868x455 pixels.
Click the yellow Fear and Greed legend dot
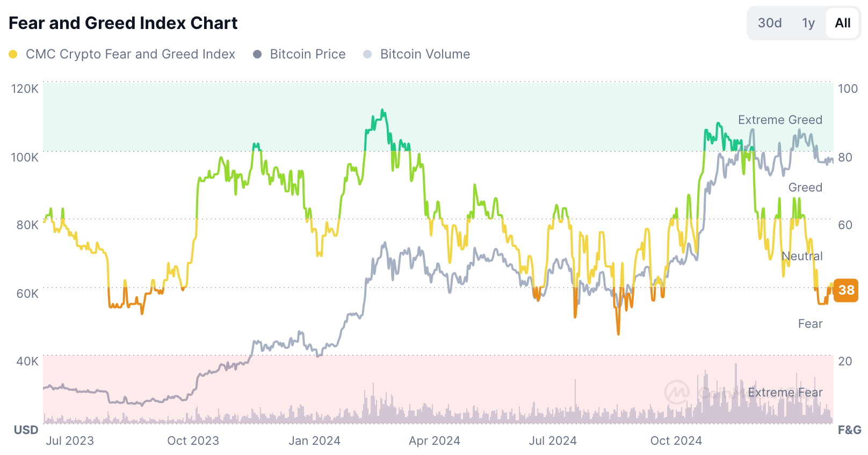click(13, 54)
